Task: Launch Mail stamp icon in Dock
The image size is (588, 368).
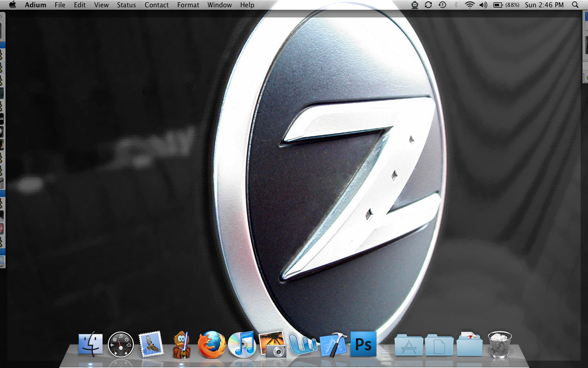Action: coord(151,344)
